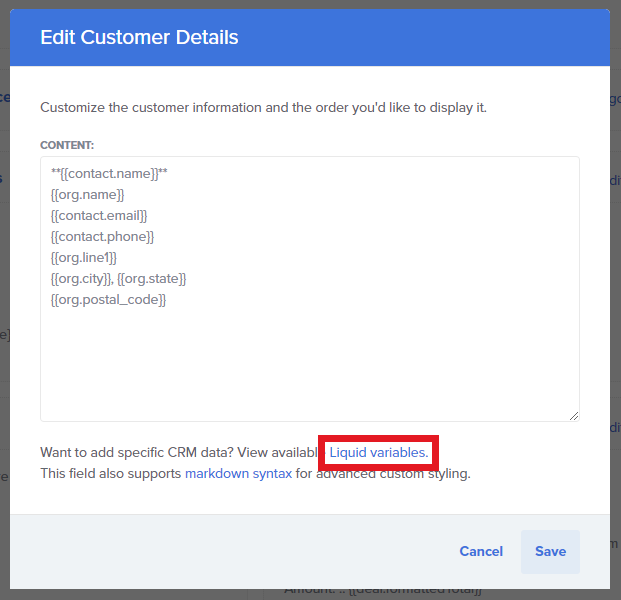Click the "This field also supports" text
Viewport: 621px width, 600px height.
pyautogui.click(x=110, y=474)
